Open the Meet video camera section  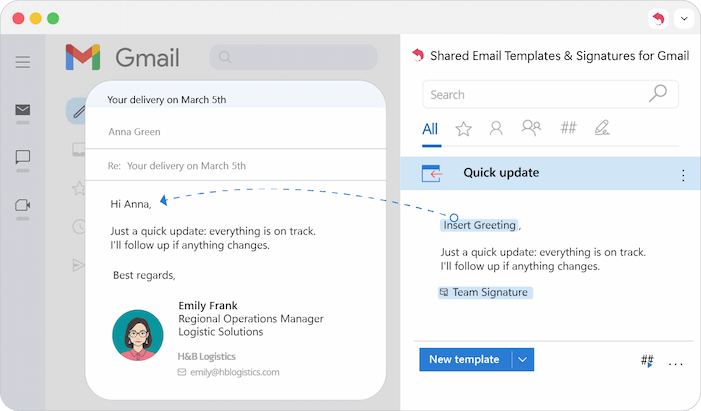pos(23,205)
